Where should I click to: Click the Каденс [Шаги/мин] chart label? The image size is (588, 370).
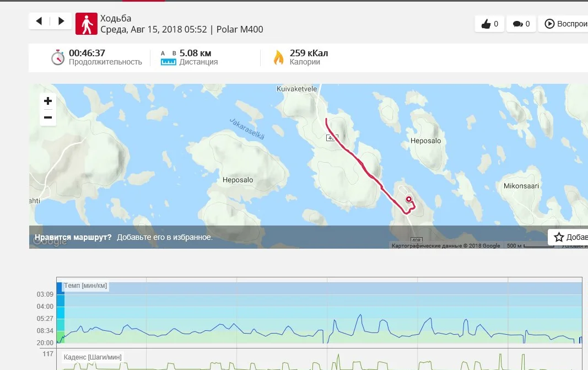93,357
